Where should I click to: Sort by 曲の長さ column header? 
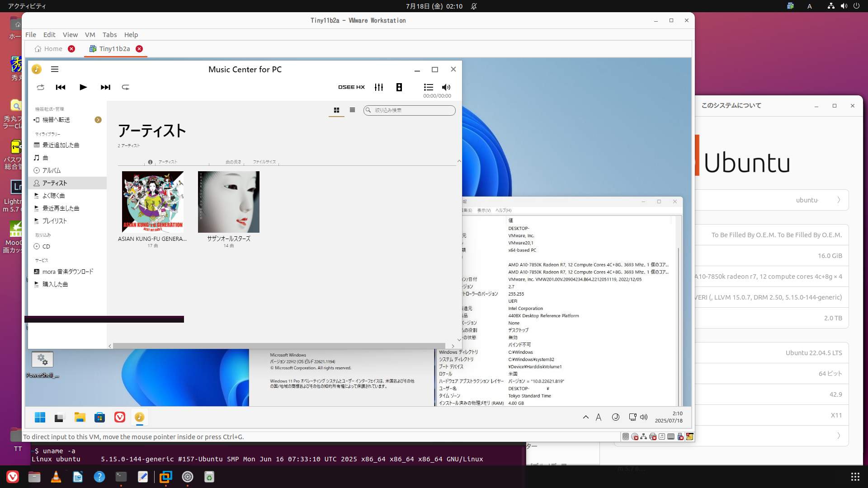click(233, 162)
